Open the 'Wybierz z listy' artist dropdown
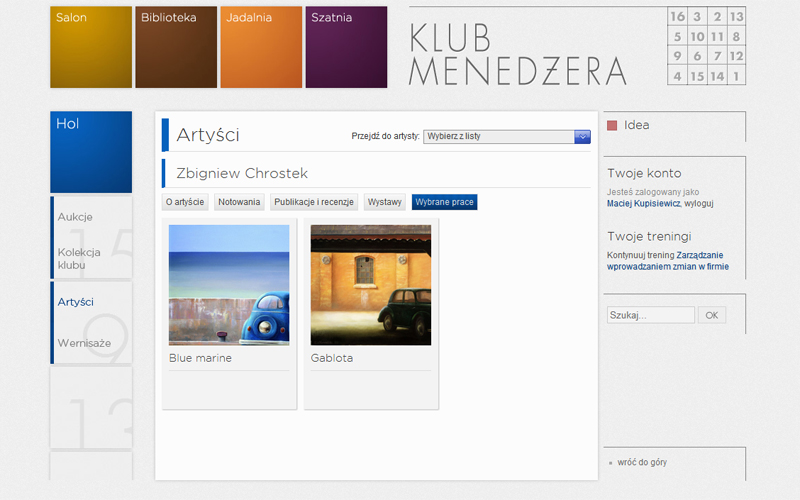The height and width of the screenshot is (500, 800). click(507, 136)
